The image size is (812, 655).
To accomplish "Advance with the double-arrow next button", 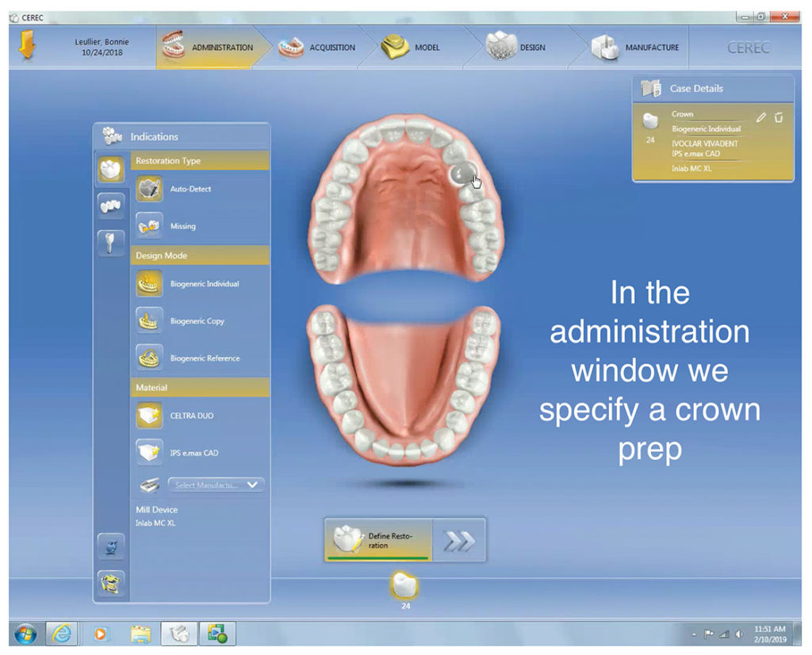I will click(460, 538).
